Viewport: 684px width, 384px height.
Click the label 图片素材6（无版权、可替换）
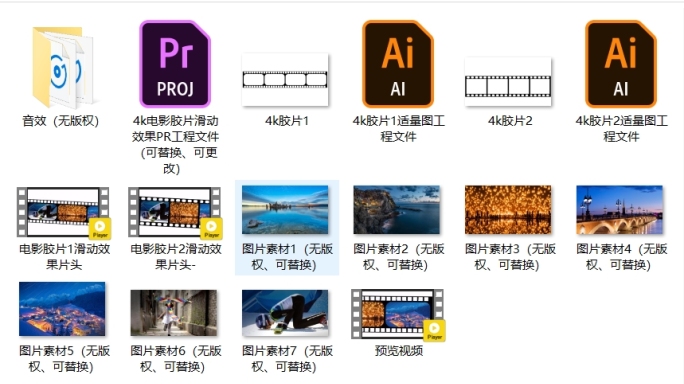pyautogui.click(x=175, y=359)
